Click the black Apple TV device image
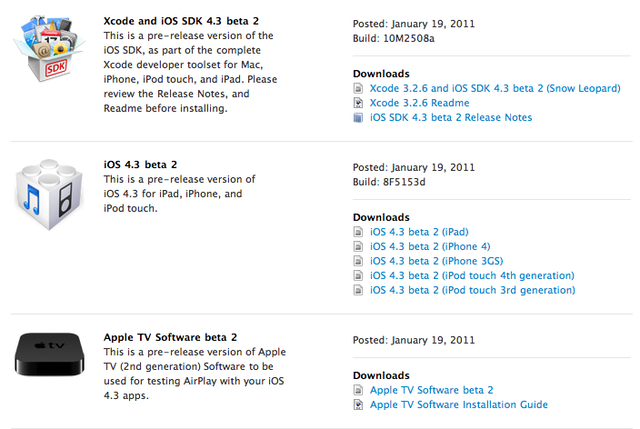The width and height of the screenshot is (640, 429). [x=50, y=354]
